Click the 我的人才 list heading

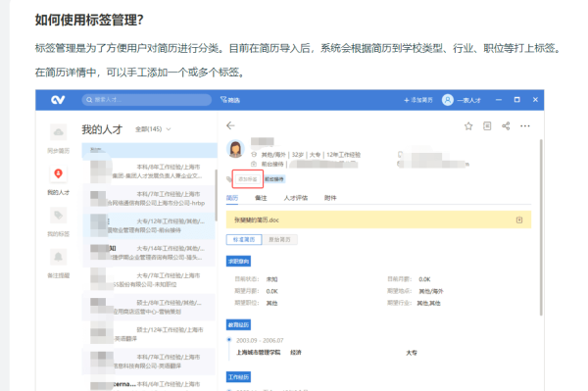(102, 129)
